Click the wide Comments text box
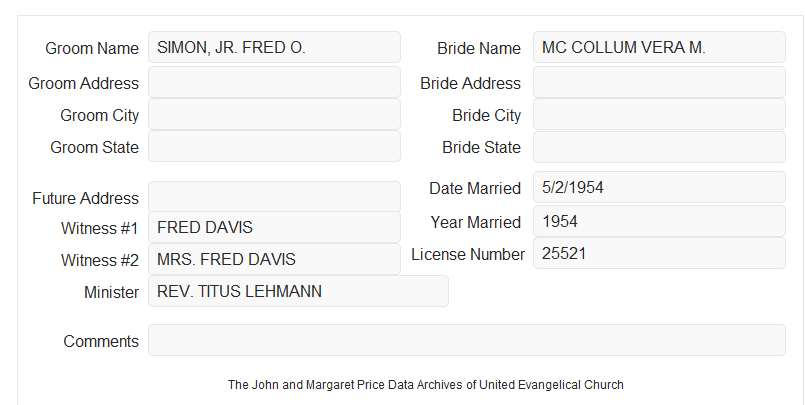The image size is (805, 405). [467, 340]
